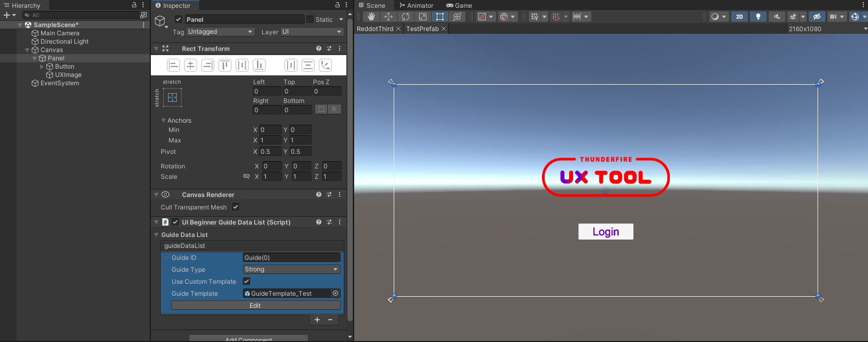
Task: Disable UI Beginner Guide Data List script checkbox
Action: point(175,222)
